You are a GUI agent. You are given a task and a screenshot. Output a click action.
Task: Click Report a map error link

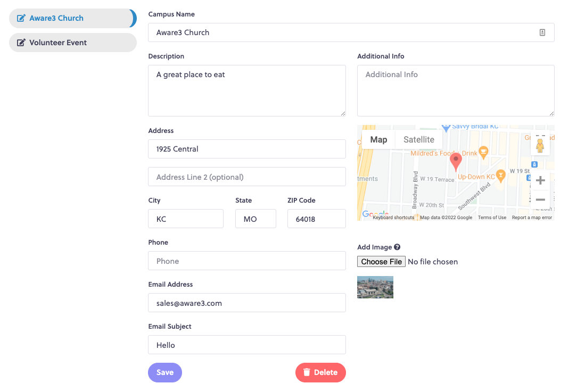532,218
